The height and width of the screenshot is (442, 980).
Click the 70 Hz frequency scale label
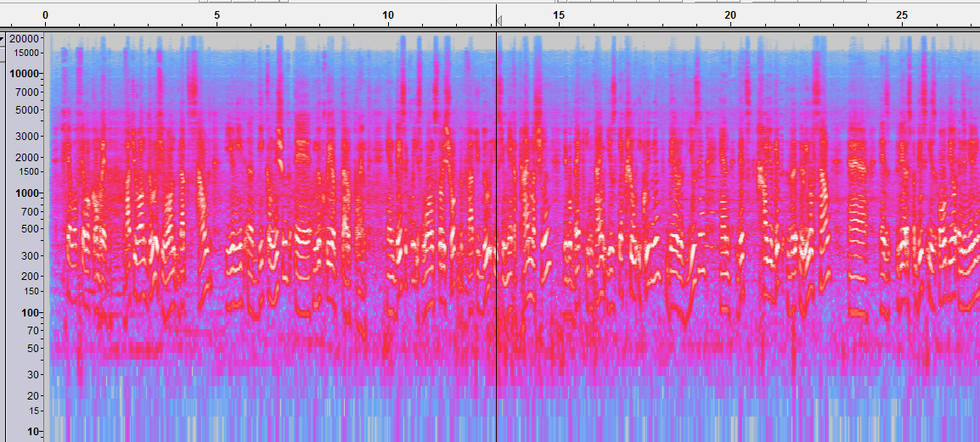33,330
